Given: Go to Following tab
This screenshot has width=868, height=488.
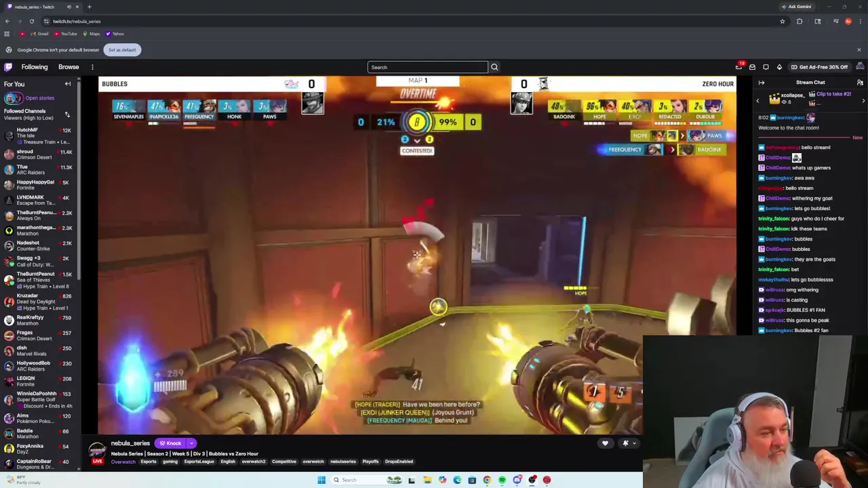Looking at the screenshot, I should pos(35,67).
